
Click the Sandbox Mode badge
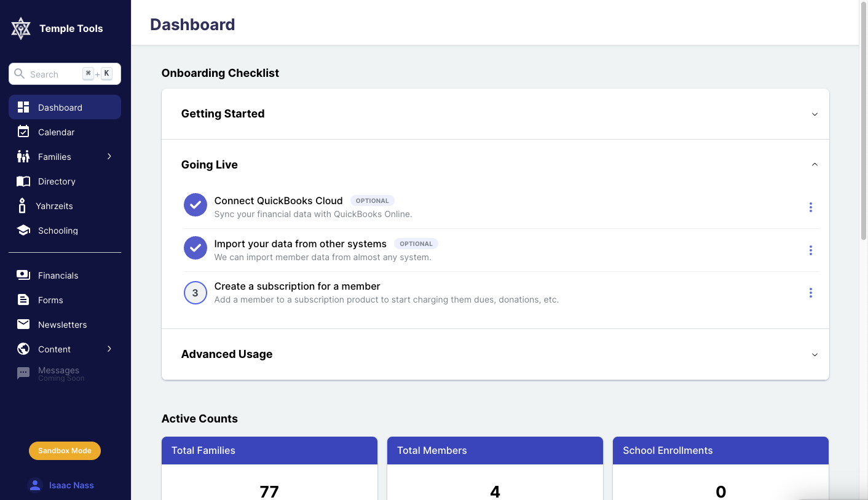click(x=65, y=450)
